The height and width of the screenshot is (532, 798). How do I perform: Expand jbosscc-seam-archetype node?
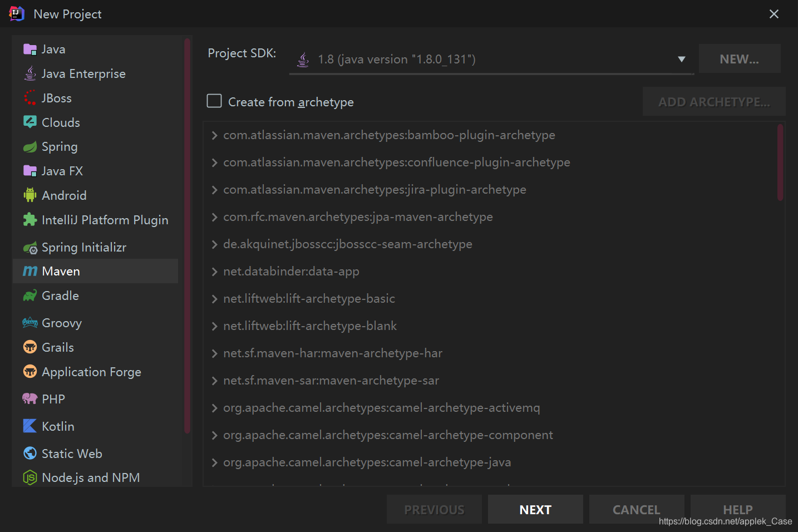point(214,244)
